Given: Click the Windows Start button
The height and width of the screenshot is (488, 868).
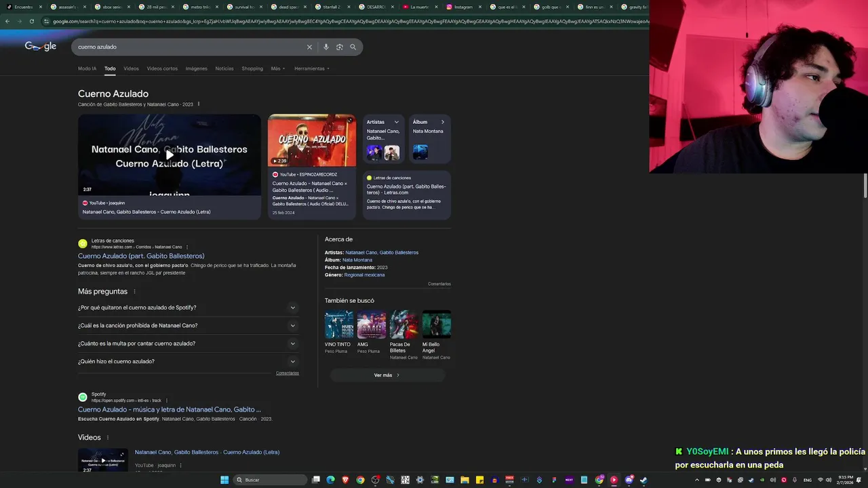Looking at the screenshot, I should coord(224,480).
